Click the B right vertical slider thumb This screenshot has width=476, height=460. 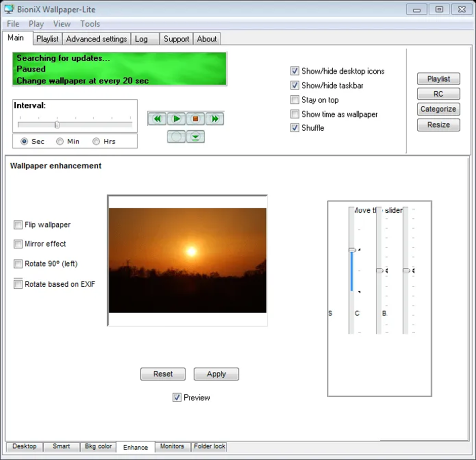(x=407, y=271)
